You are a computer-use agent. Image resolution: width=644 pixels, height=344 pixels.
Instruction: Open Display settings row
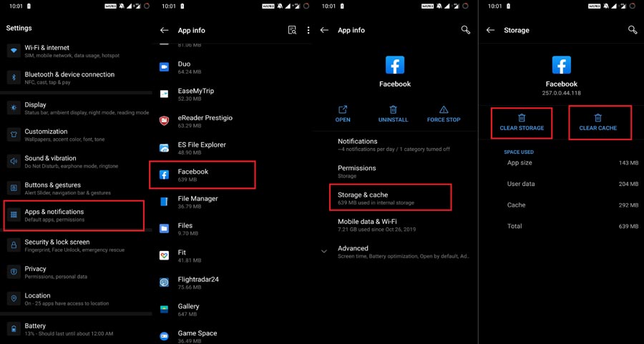click(x=76, y=109)
